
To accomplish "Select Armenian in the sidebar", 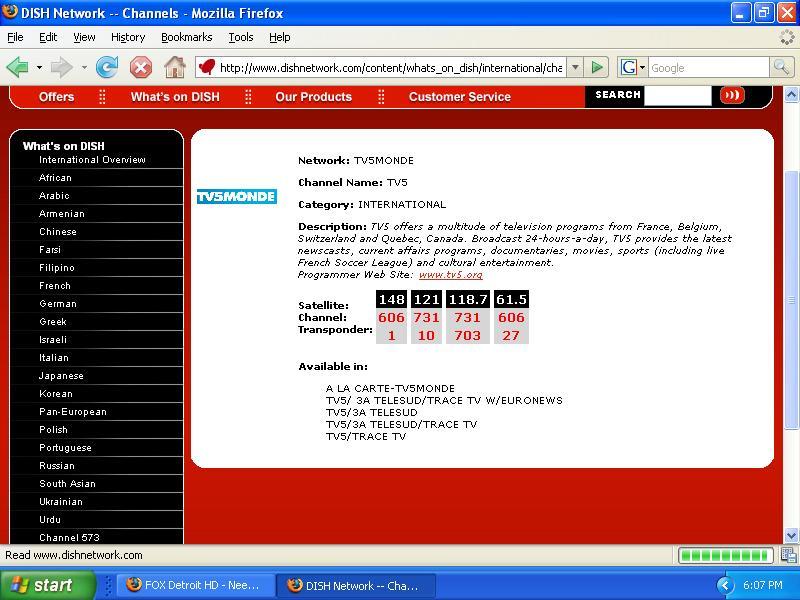I will point(62,214).
